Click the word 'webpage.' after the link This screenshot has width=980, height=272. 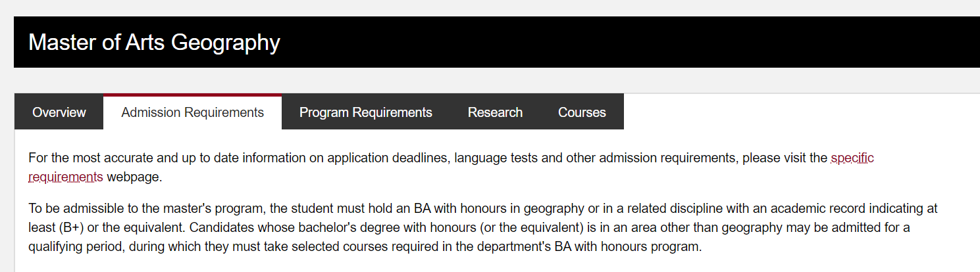click(x=134, y=177)
